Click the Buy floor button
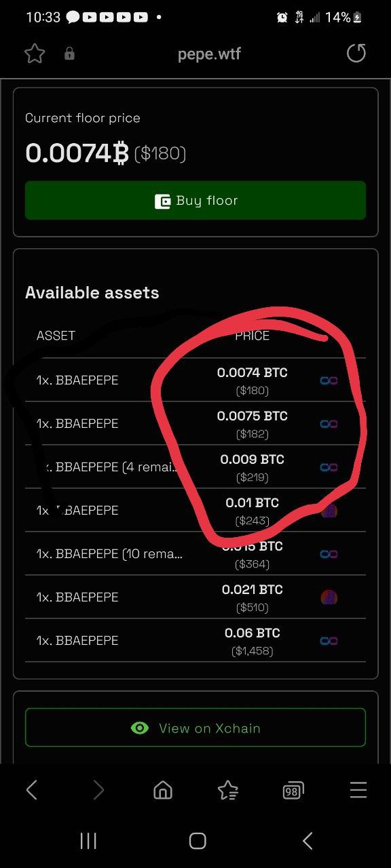This screenshot has width=391, height=868. coord(195,200)
